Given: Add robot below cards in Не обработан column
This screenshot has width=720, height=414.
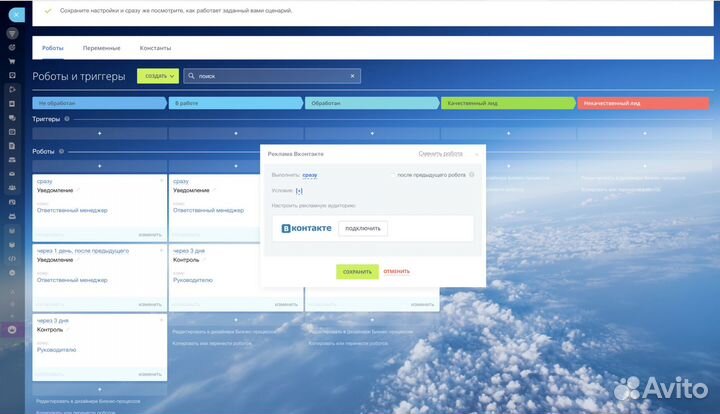Looking at the screenshot, I should pos(100,389).
